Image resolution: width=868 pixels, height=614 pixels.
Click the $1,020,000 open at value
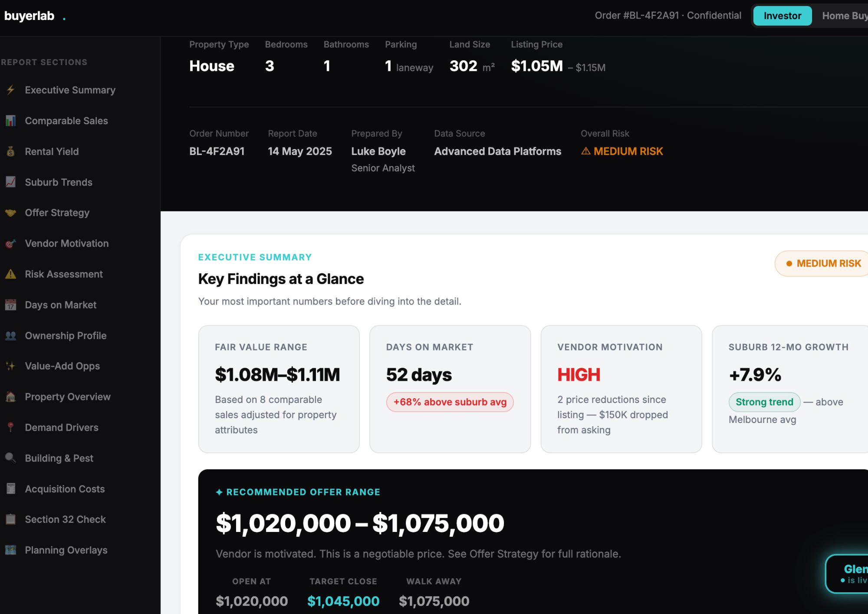(x=252, y=601)
